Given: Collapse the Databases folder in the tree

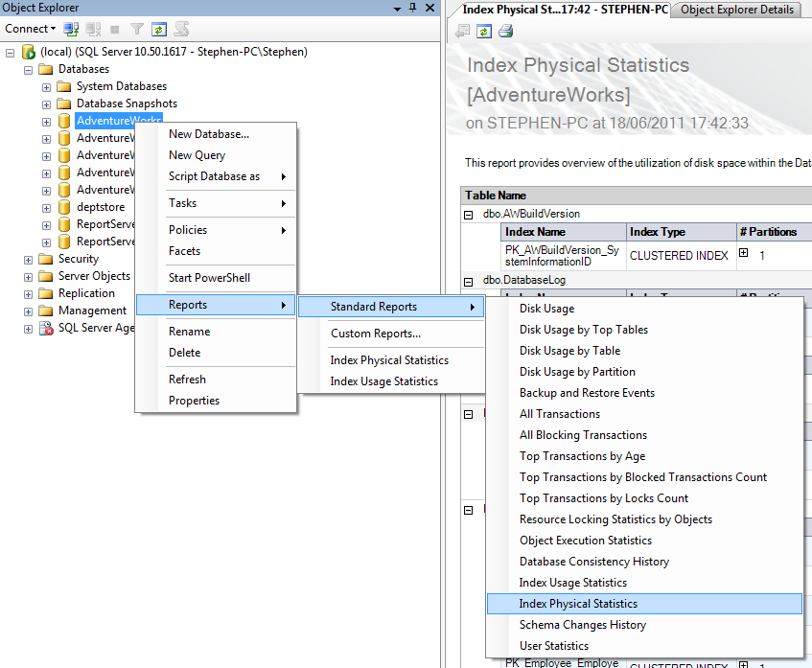Looking at the screenshot, I should (x=27, y=68).
